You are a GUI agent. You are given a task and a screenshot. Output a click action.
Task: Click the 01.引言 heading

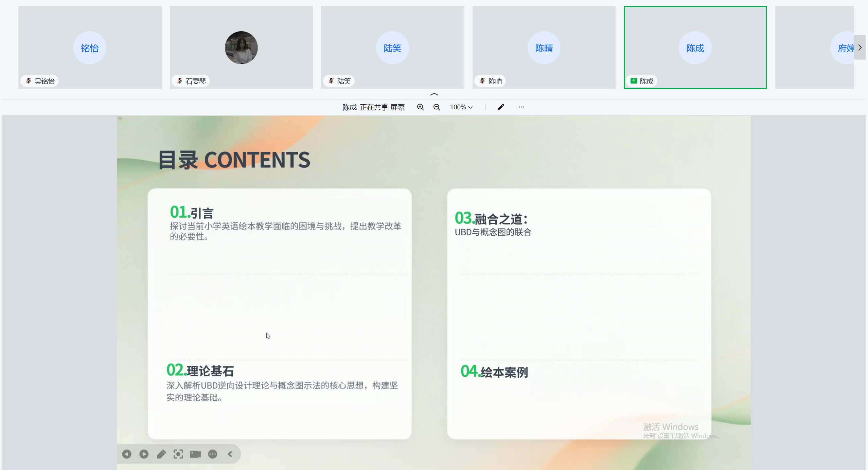coord(192,213)
